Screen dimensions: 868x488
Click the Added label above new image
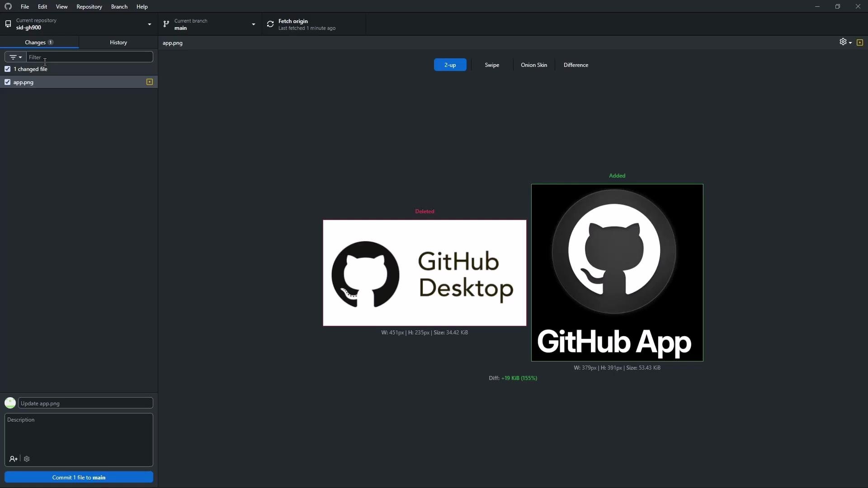point(617,176)
